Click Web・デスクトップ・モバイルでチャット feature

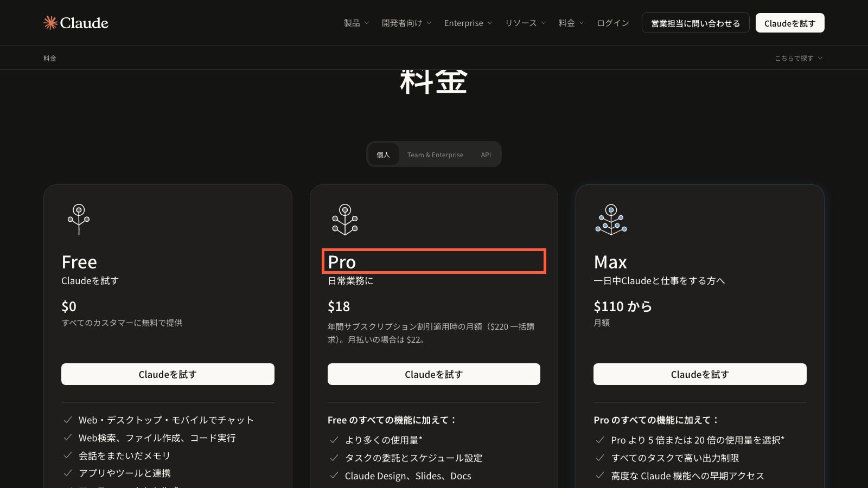pyautogui.click(x=166, y=420)
